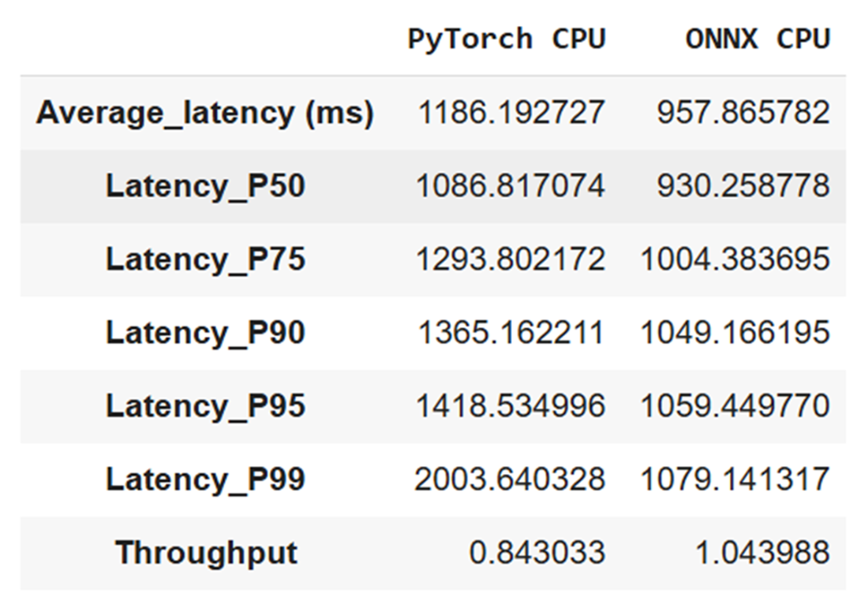
Task: Select the PyTorch CPU column header
Action: [507, 39]
